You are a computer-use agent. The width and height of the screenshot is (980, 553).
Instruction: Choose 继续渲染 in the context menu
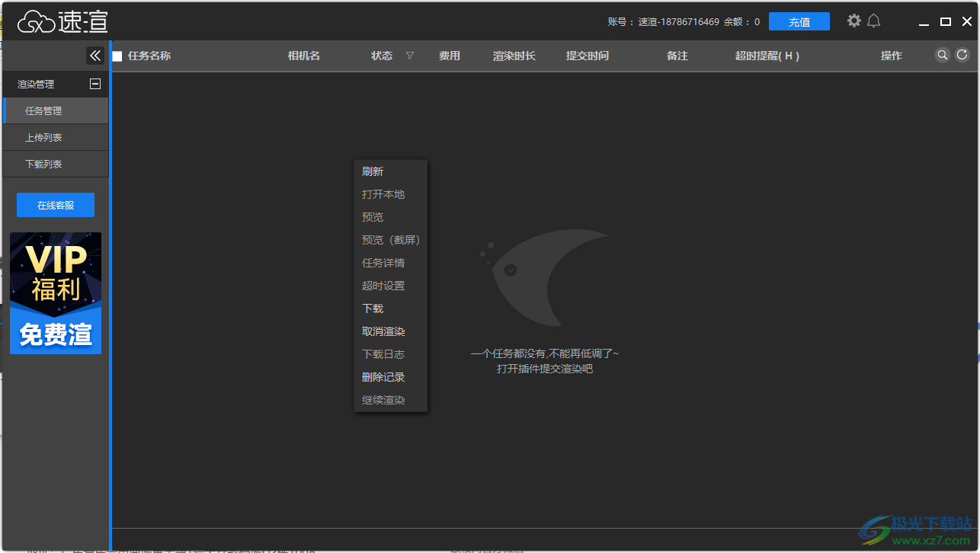391,400
